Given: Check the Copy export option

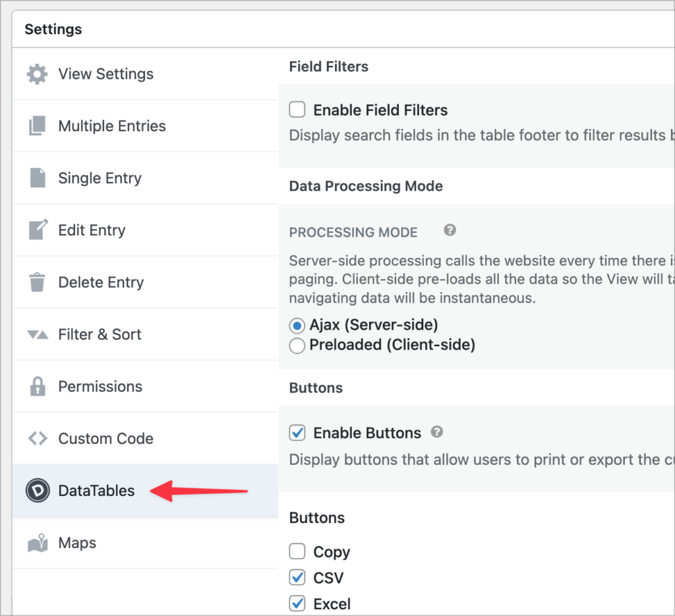Looking at the screenshot, I should [297, 551].
